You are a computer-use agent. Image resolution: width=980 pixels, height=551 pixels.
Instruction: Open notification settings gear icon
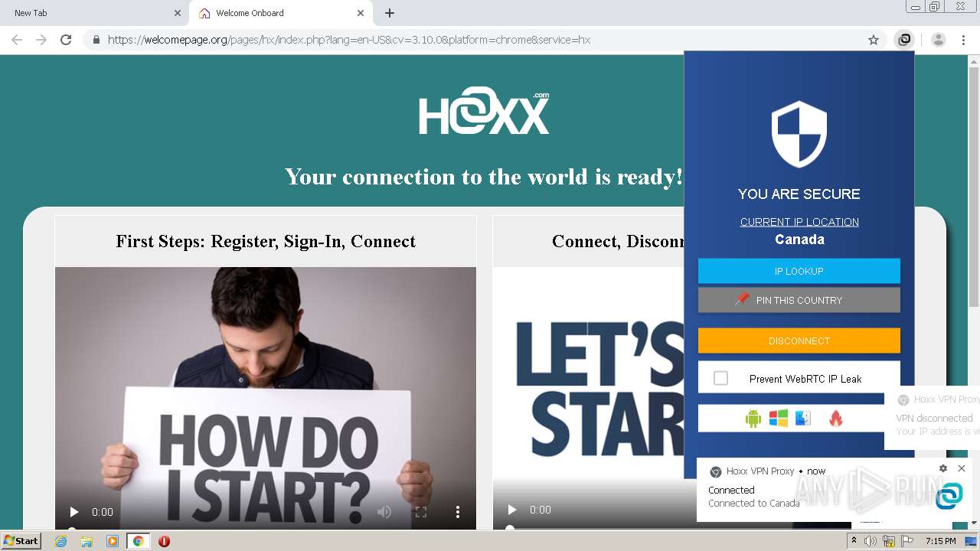tap(942, 468)
